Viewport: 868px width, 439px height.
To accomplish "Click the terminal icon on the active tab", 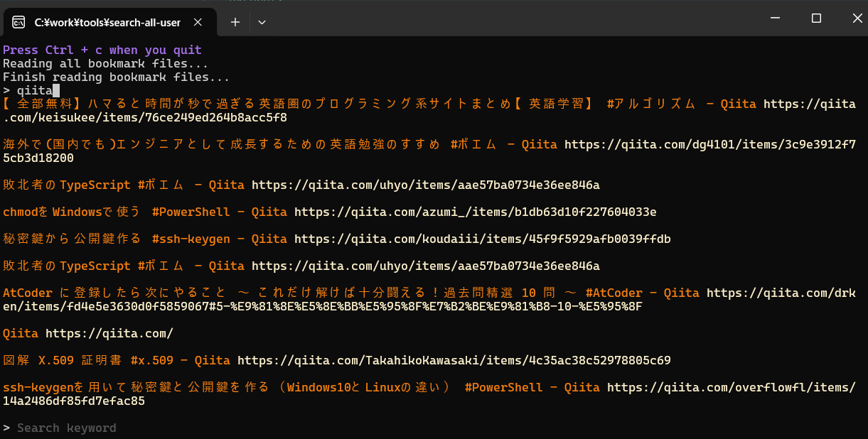I will coord(19,22).
